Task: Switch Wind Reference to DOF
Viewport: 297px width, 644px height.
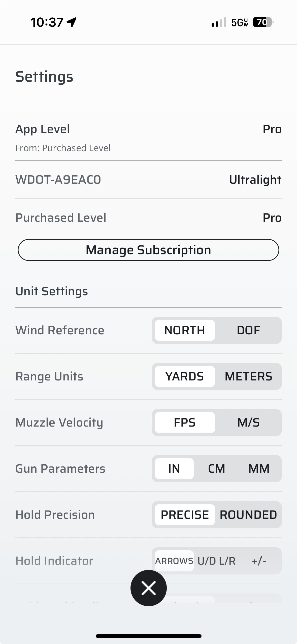Action: click(x=248, y=330)
